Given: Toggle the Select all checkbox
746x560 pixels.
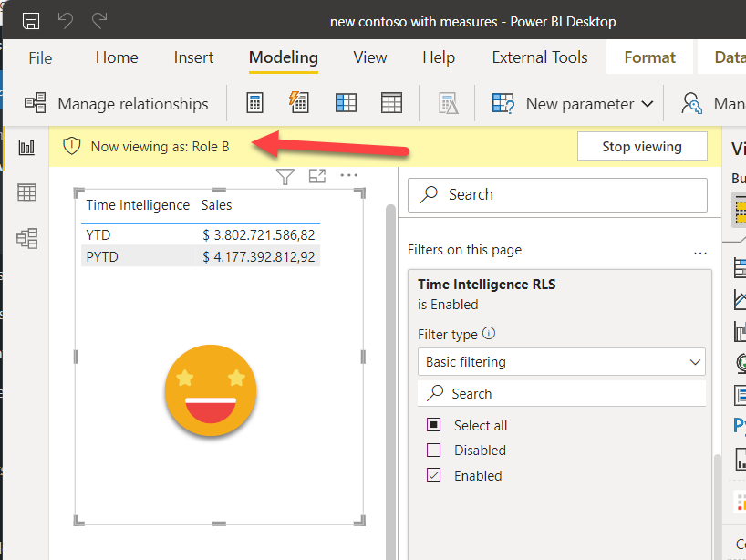Looking at the screenshot, I should (434, 425).
